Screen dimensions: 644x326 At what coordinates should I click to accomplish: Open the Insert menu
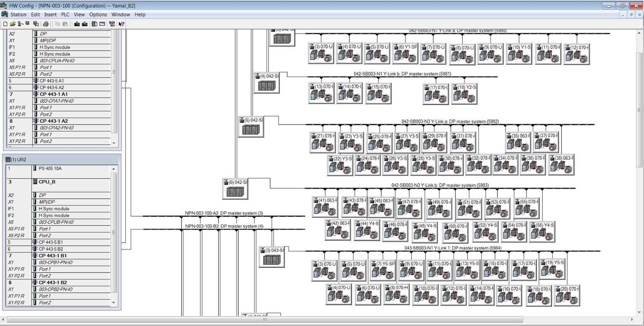click(50, 14)
